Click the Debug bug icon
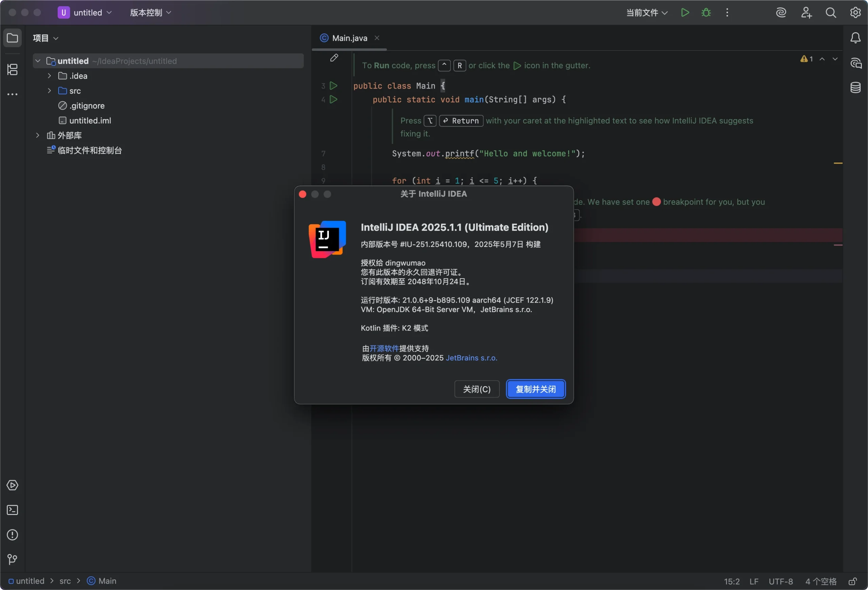This screenshot has width=868, height=590. click(x=706, y=13)
